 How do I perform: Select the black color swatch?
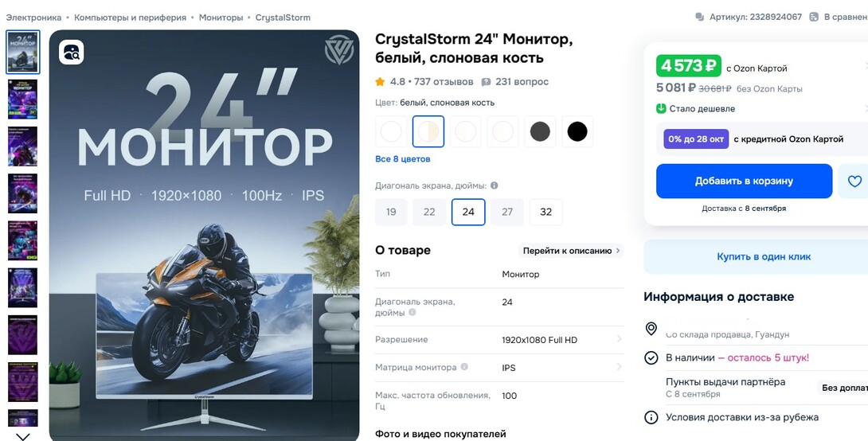[577, 131]
